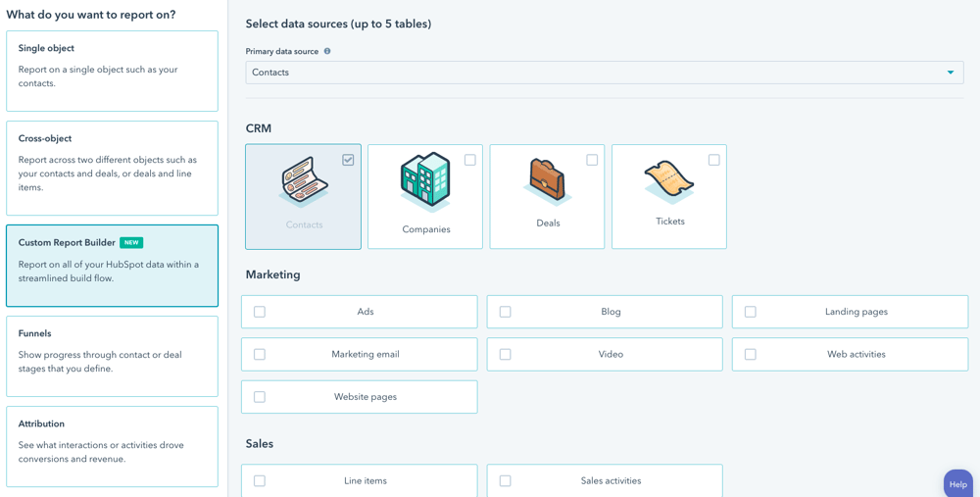The height and width of the screenshot is (497, 980).
Task: Pick the Attribution report option
Action: (x=113, y=446)
